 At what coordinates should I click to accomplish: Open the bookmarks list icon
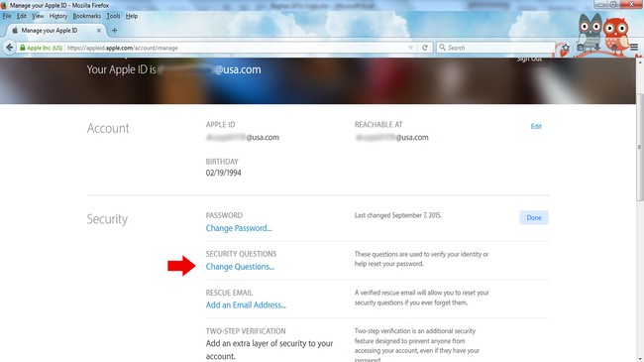click(581, 48)
